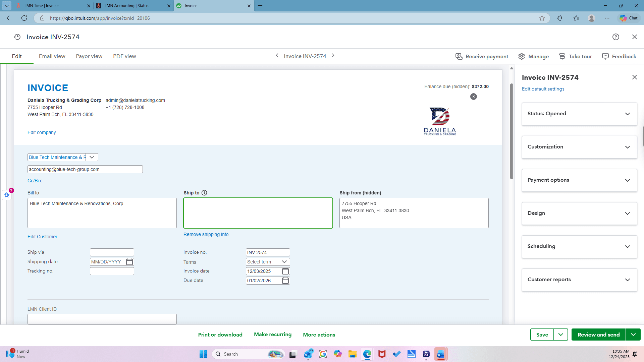Viewport: 644px width, 362px height.
Task: Remove the Daniela logo with the X icon
Action: click(x=474, y=97)
